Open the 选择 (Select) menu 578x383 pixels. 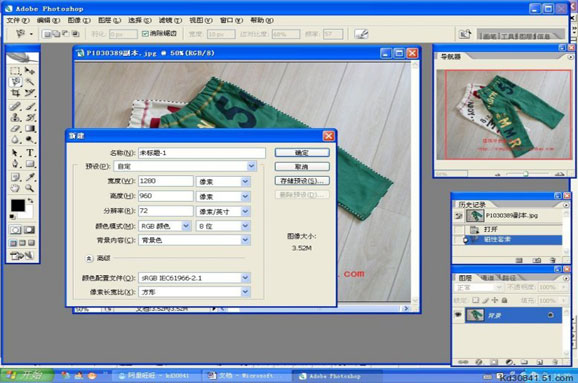pos(140,20)
